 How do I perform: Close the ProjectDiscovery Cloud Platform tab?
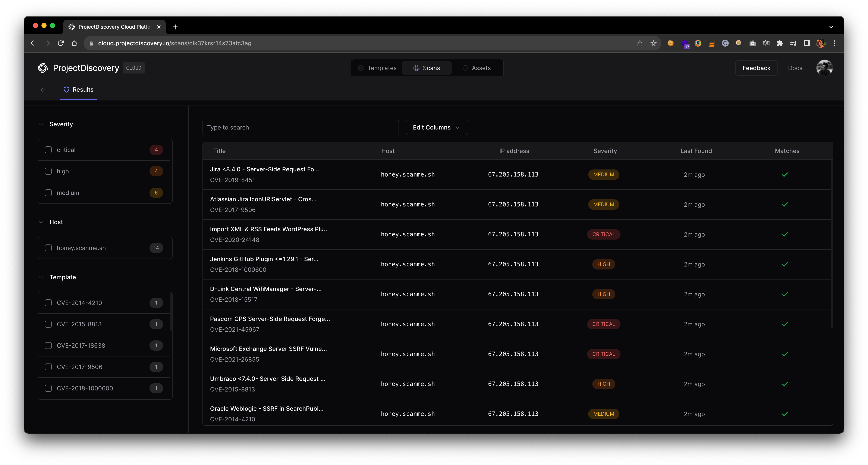click(x=159, y=27)
